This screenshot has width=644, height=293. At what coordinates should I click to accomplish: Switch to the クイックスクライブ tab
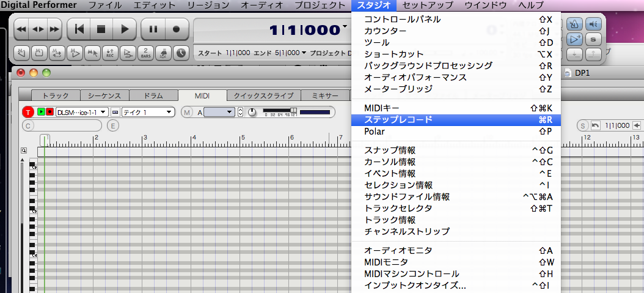(264, 96)
